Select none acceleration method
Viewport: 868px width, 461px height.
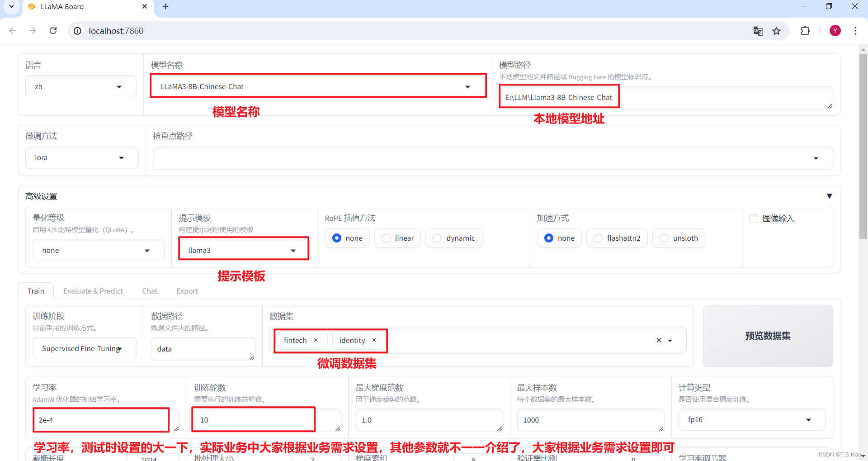(x=559, y=238)
